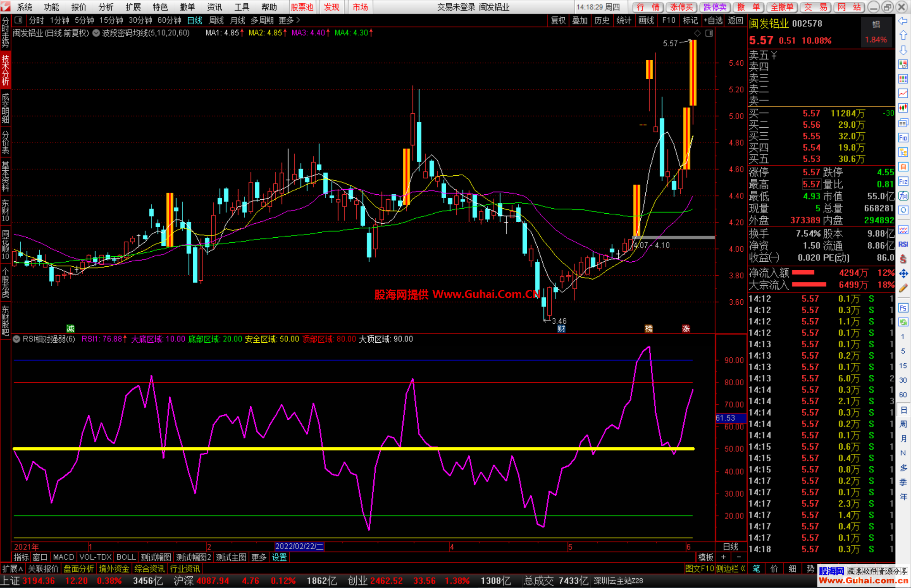This screenshot has width=911, height=588.
Task: Click the 财 marker below the chart
Action: click(561, 329)
